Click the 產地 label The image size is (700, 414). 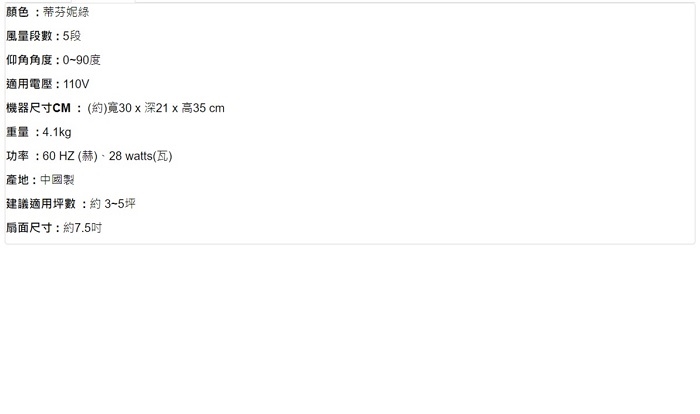18,180
